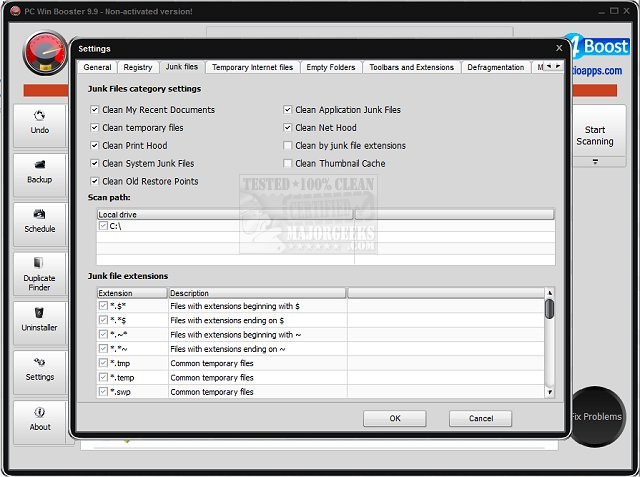
Task: Click the Extension column header
Action: click(x=132, y=293)
